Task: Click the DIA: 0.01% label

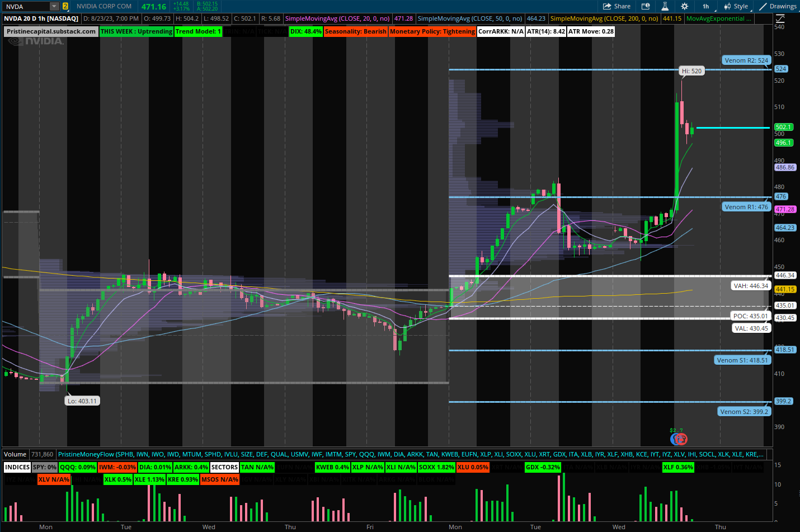Action: coord(155,467)
